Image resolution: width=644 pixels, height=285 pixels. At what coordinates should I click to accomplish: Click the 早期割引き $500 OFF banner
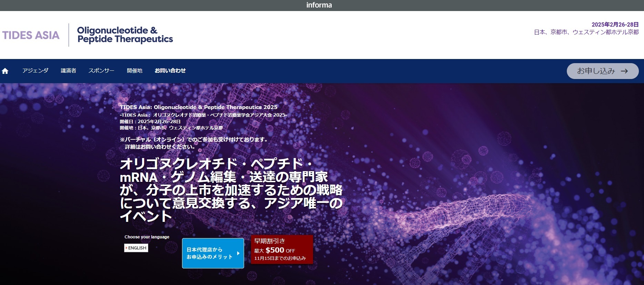pos(282,249)
